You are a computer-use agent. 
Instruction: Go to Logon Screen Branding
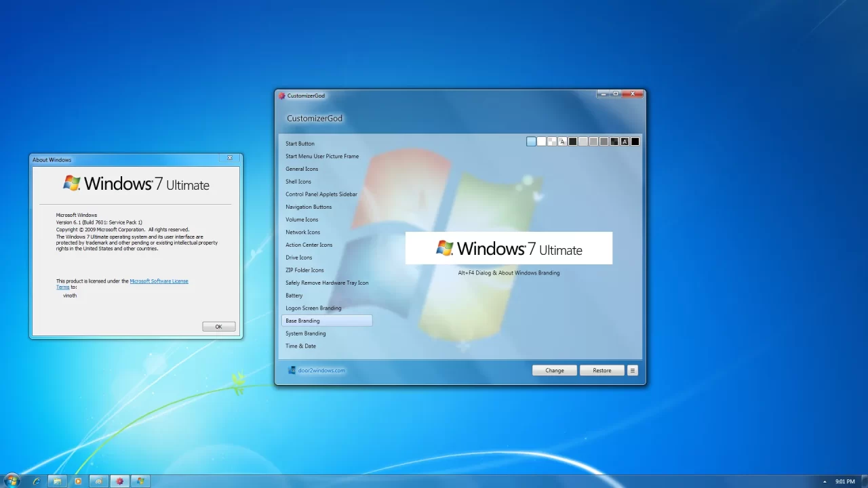pyautogui.click(x=313, y=308)
